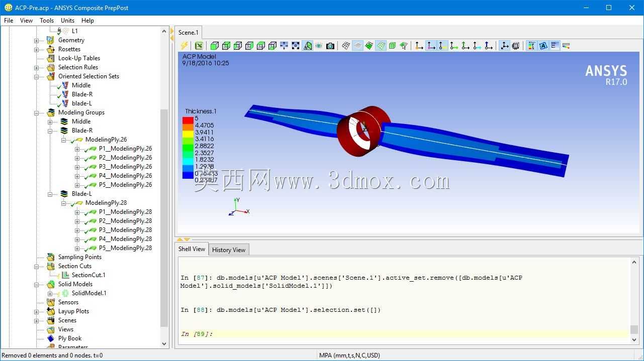The image size is (644, 361).
Task: Click the In [89] shell input line
Action: point(404,334)
